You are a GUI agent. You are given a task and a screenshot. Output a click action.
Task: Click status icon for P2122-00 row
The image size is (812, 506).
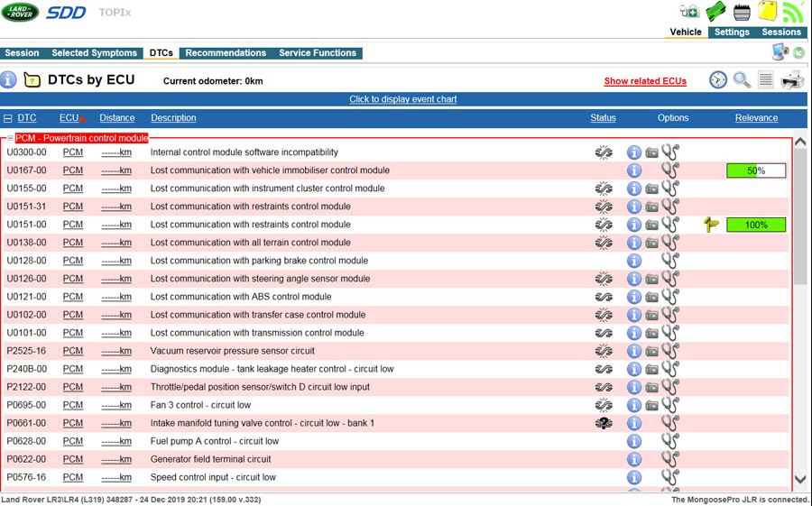click(x=604, y=387)
